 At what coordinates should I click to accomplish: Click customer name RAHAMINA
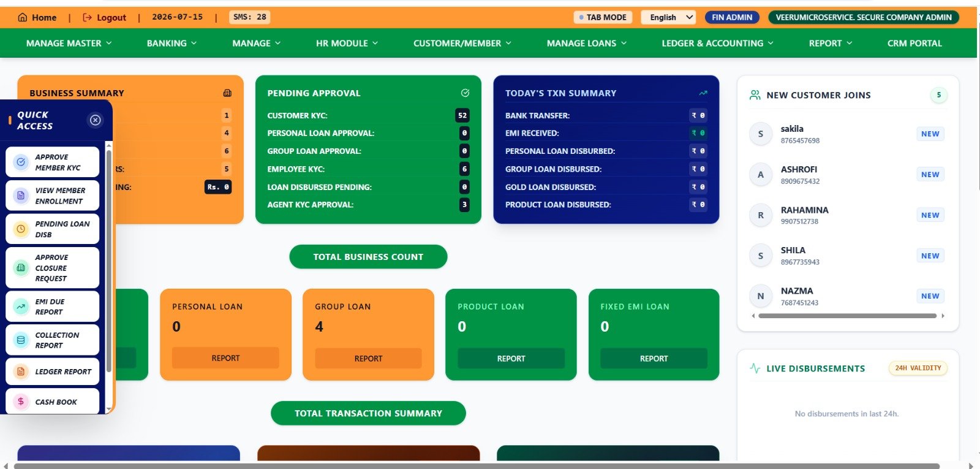coord(804,210)
